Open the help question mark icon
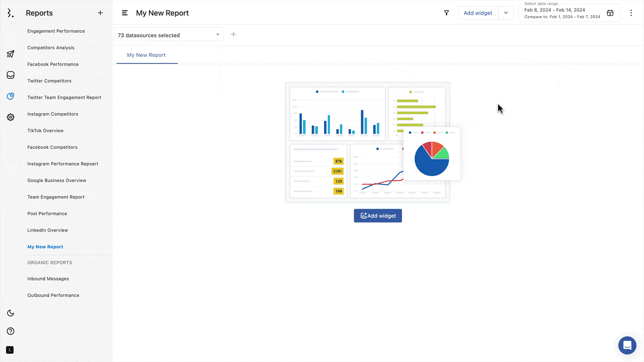Viewport: 644px width, 362px height. pos(11,331)
